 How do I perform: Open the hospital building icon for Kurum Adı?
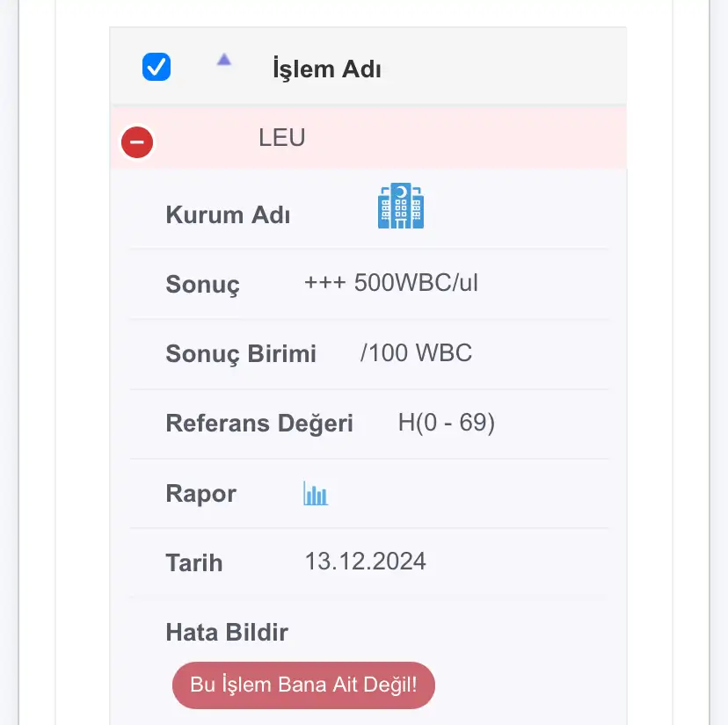401,206
